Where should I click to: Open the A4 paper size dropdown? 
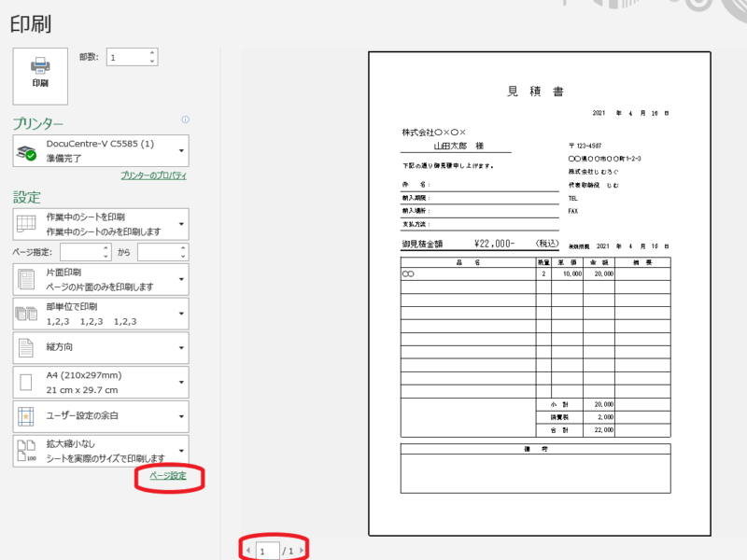pyautogui.click(x=101, y=383)
